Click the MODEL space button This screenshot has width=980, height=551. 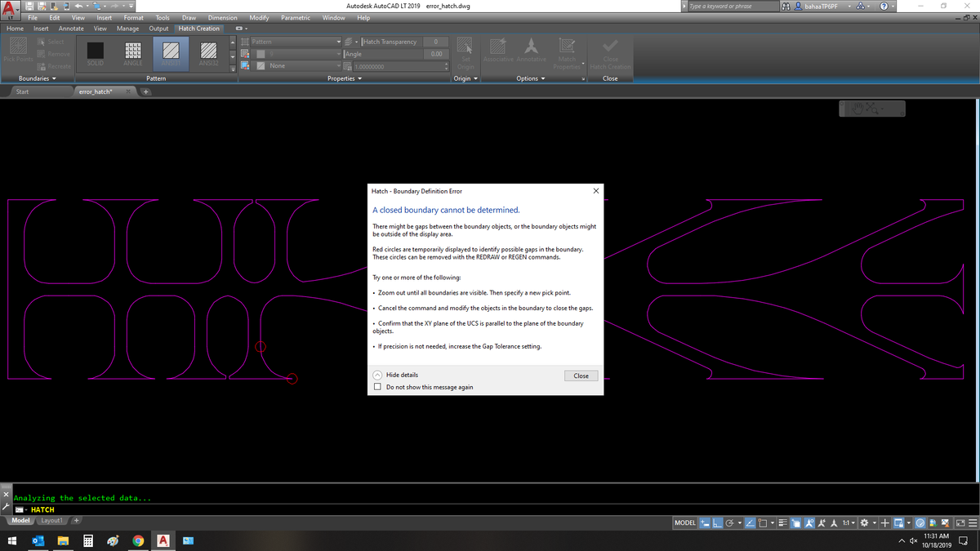(684, 522)
